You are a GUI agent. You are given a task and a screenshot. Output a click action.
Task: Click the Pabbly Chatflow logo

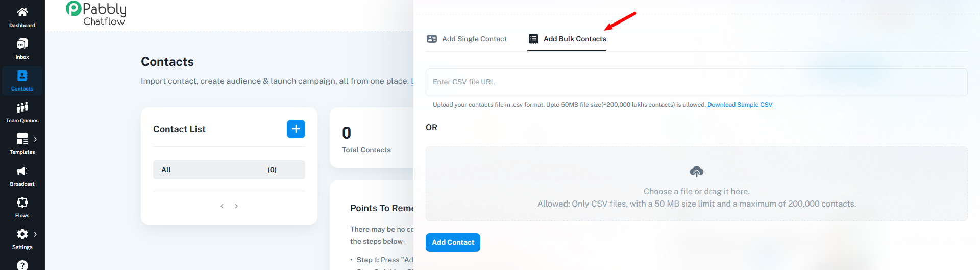[96, 13]
